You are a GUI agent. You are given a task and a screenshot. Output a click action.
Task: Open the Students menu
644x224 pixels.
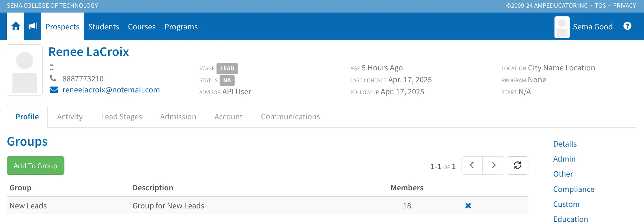tap(104, 27)
